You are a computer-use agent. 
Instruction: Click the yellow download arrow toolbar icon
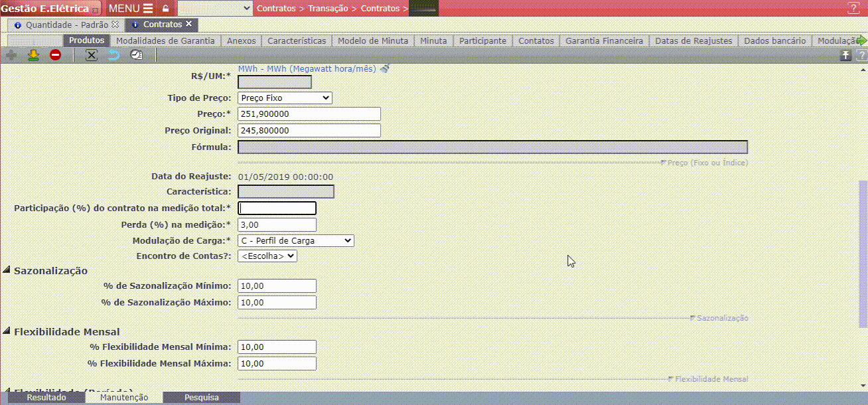pyautogui.click(x=33, y=55)
